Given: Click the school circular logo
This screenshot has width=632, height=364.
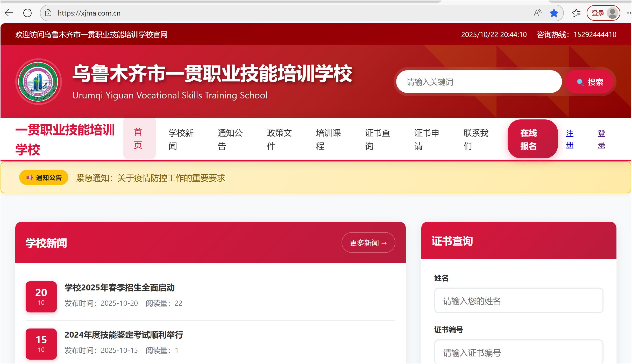Looking at the screenshot, I should click(39, 82).
